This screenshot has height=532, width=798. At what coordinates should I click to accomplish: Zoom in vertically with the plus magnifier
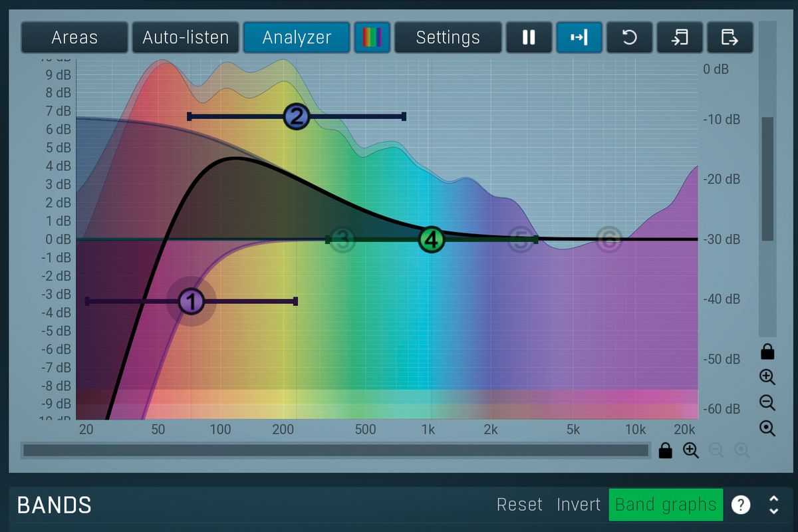767,377
